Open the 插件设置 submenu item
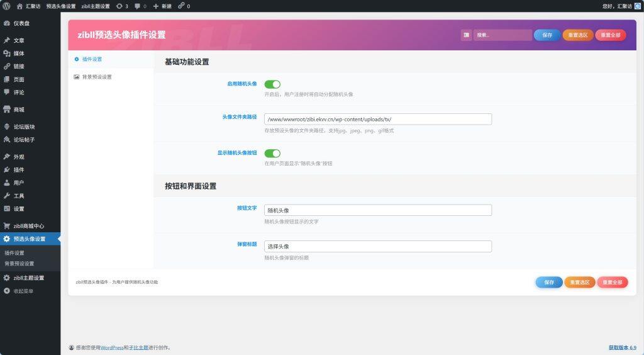The height and width of the screenshot is (355, 644). click(14, 253)
